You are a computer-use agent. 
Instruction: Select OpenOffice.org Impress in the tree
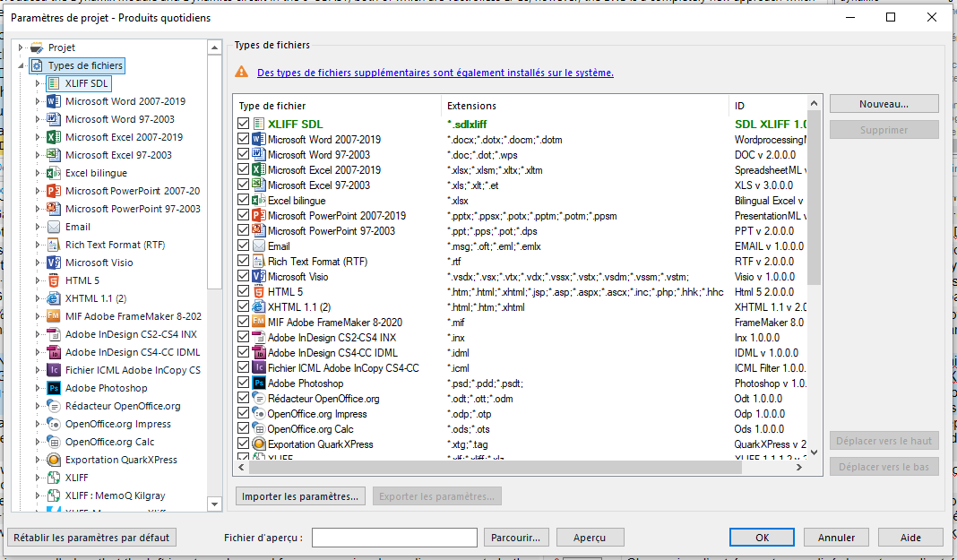point(117,424)
